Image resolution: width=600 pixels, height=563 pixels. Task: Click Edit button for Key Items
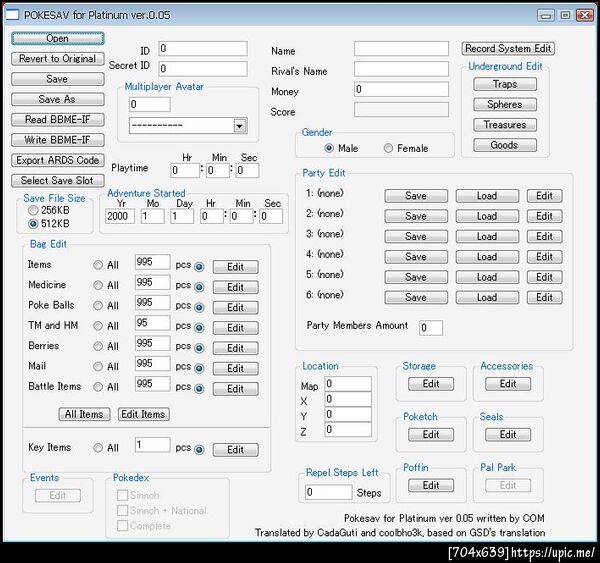235,449
